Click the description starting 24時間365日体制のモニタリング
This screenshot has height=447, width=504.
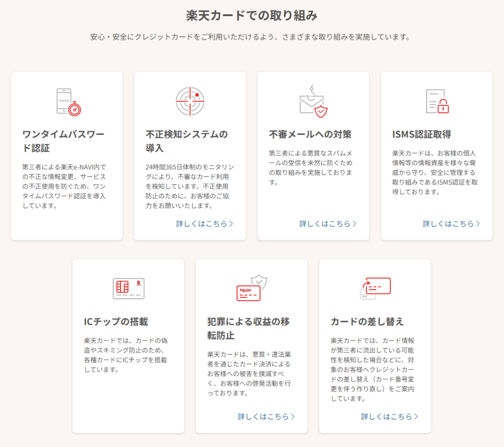[x=189, y=186]
